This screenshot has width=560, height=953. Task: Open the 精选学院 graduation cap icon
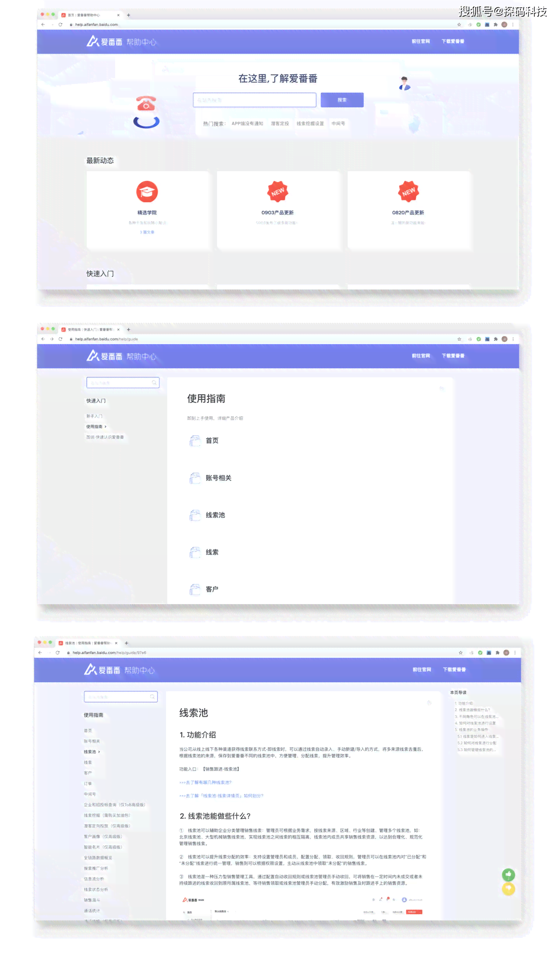tap(147, 192)
